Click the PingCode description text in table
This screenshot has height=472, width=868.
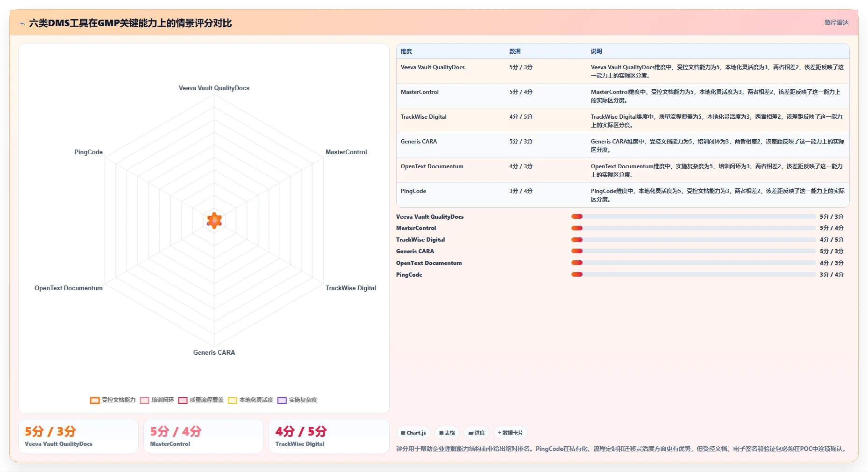718,195
